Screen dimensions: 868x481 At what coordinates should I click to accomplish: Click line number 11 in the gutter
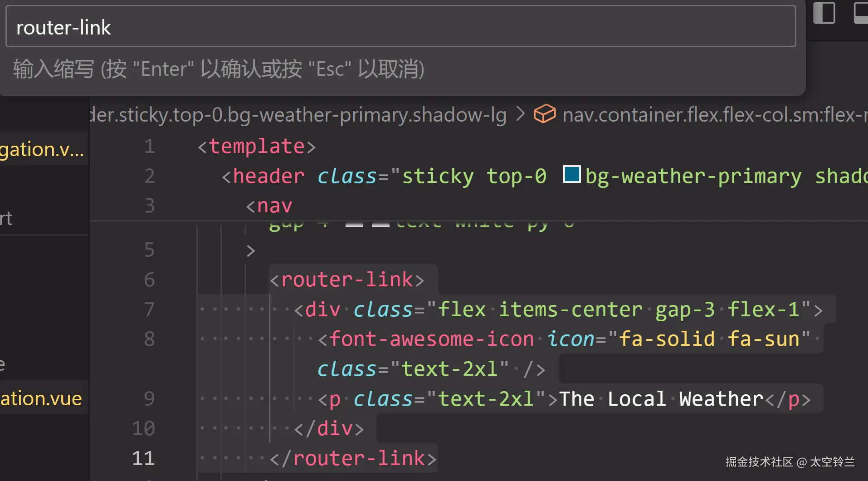coord(143,458)
